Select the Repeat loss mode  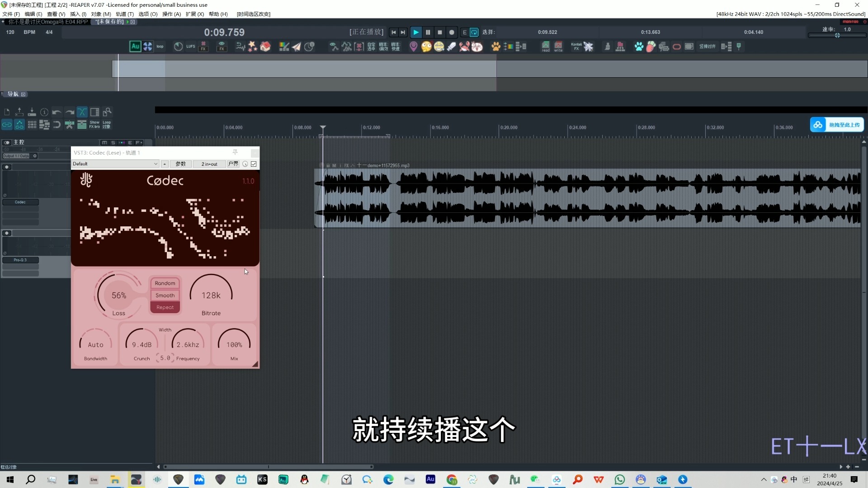(165, 307)
